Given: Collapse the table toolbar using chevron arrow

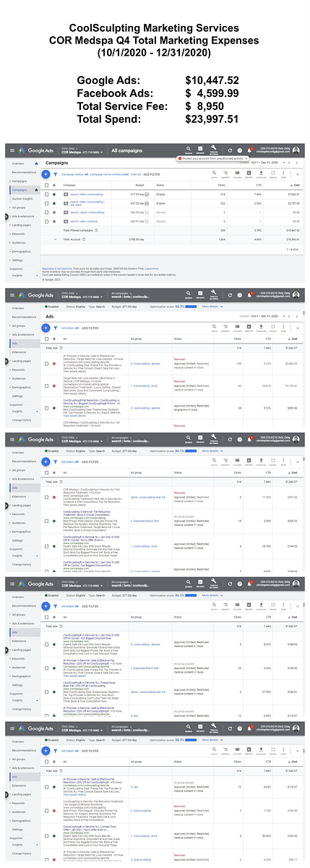Looking at the screenshot, I should pos(298,174).
